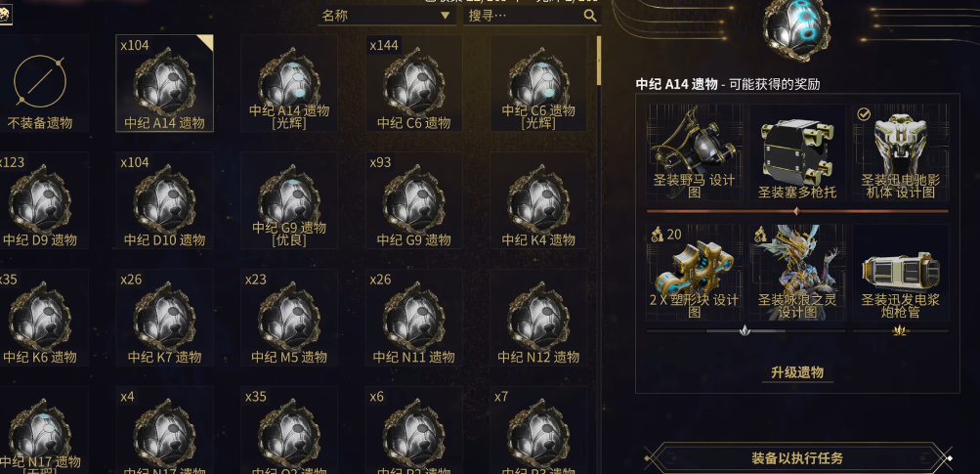View the 圣装野马 设计图 reward
Viewport: 980px width, 474px height.
pyautogui.click(x=695, y=152)
